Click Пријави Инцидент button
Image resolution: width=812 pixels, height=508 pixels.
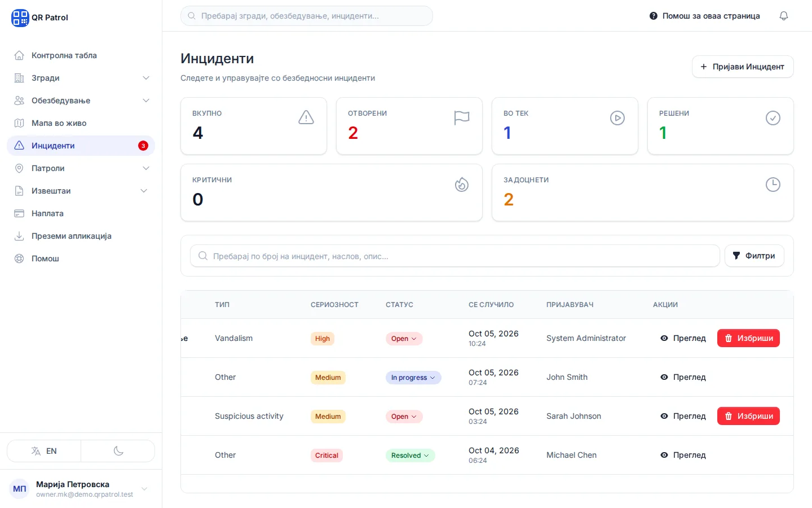[743, 67]
